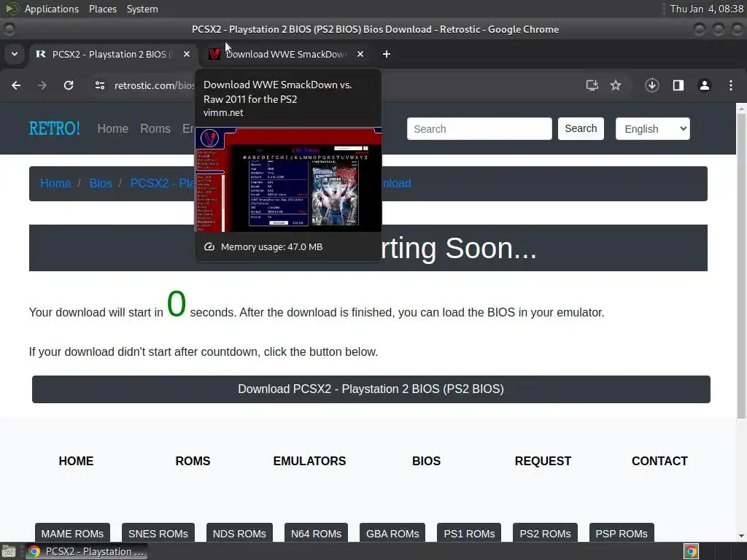Screen dimensions: 747x560
Task: Open Chrome downloads icon
Action: pyautogui.click(x=651, y=85)
